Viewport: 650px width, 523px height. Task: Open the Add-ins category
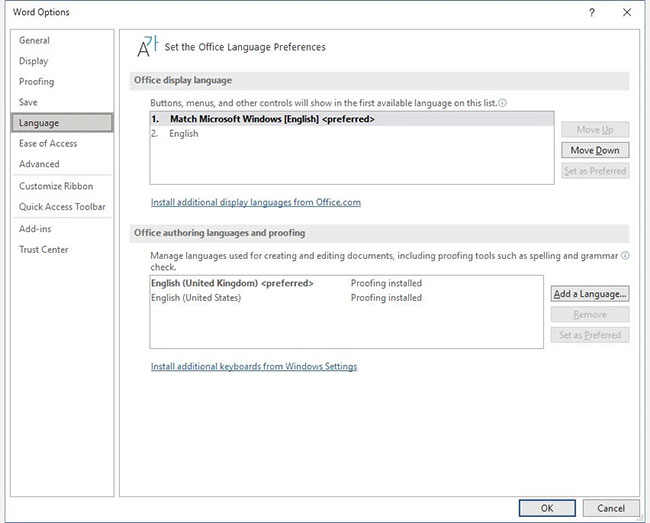point(62,229)
